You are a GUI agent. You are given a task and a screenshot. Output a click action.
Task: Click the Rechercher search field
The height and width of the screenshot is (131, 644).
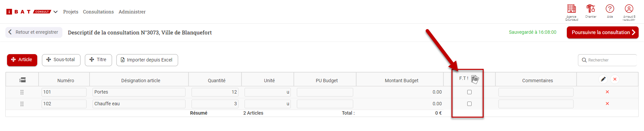click(607, 60)
